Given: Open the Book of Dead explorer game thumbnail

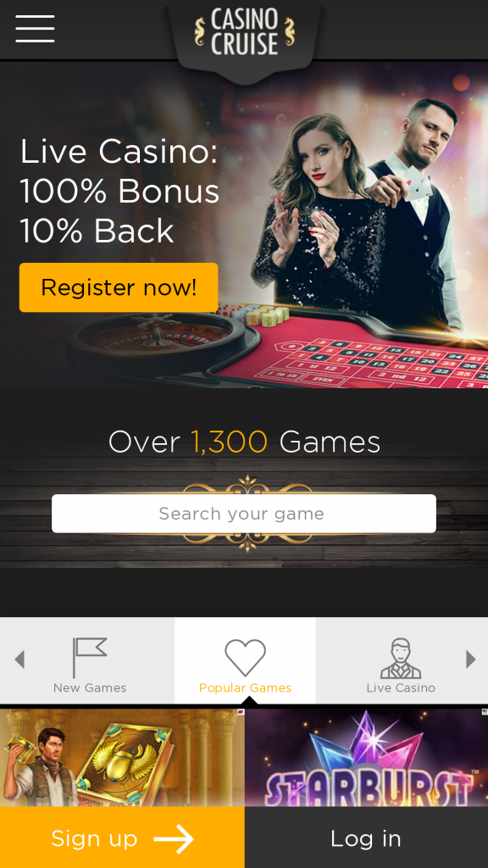Looking at the screenshot, I should [122, 757].
